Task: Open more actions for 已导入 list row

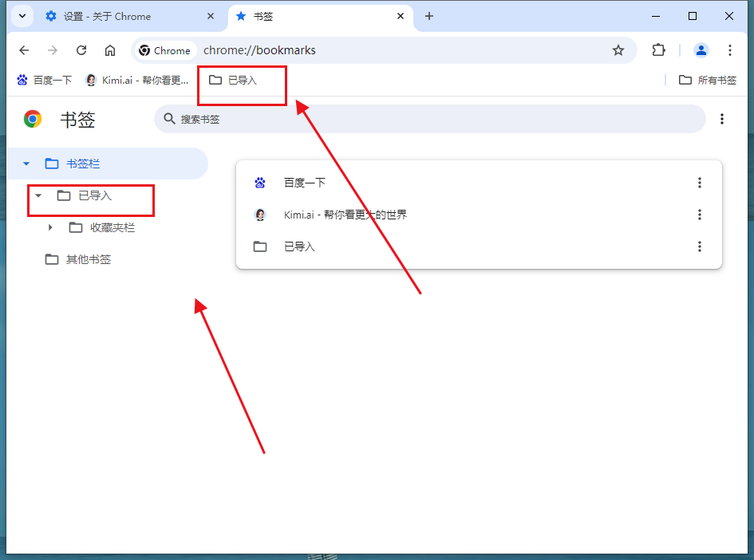Action: [x=700, y=246]
